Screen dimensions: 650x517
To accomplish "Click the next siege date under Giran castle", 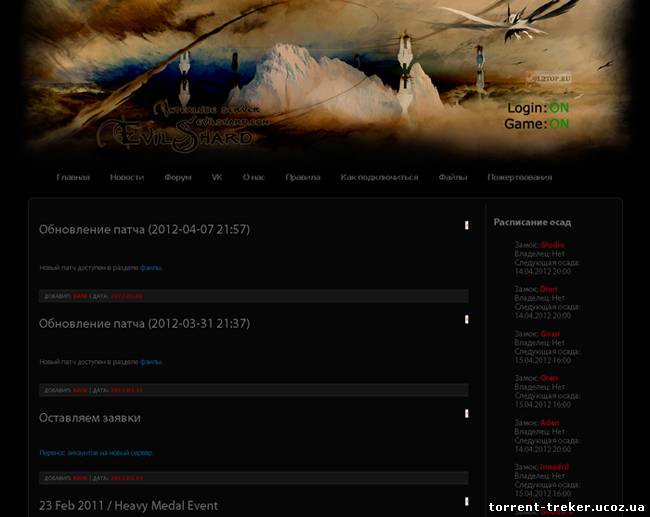I will pyautogui.click(x=543, y=360).
